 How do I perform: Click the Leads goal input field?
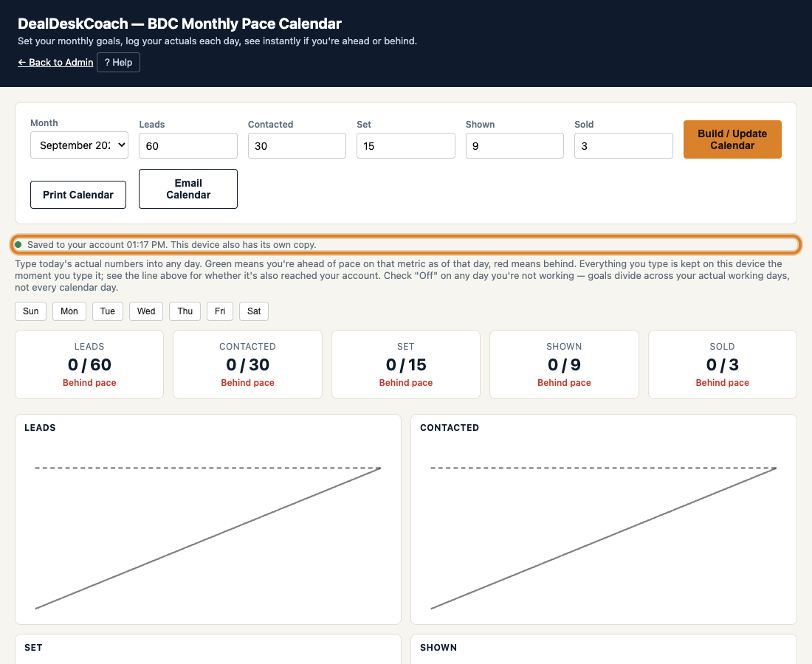(x=188, y=146)
